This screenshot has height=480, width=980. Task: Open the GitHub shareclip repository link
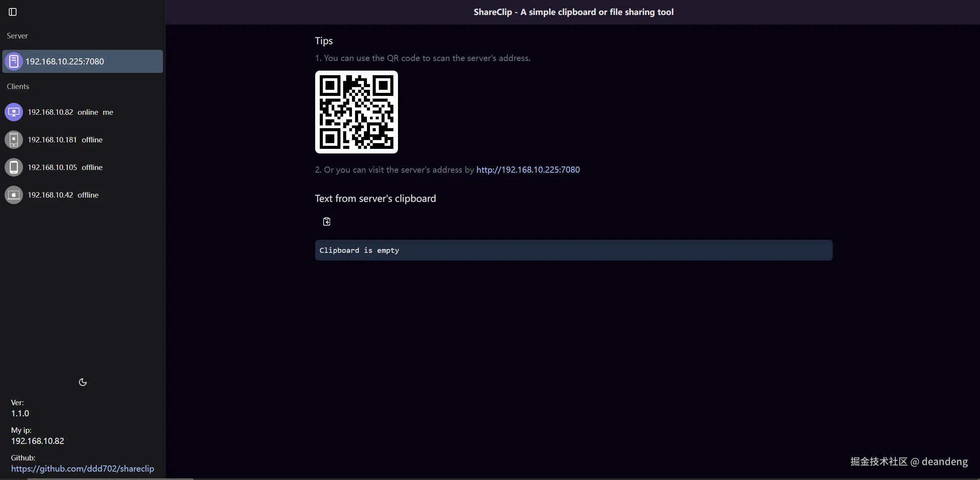pyautogui.click(x=82, y=468)
